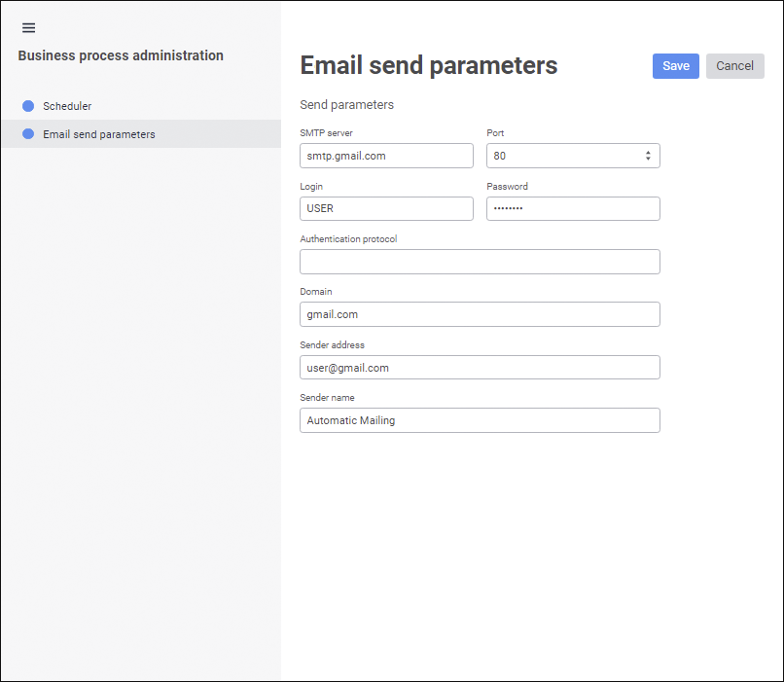Image resolution: width=784 pixels, height=682 pixels.
Task: Click the blue dot icon beside Scheduler
Action: coord(28,106)
